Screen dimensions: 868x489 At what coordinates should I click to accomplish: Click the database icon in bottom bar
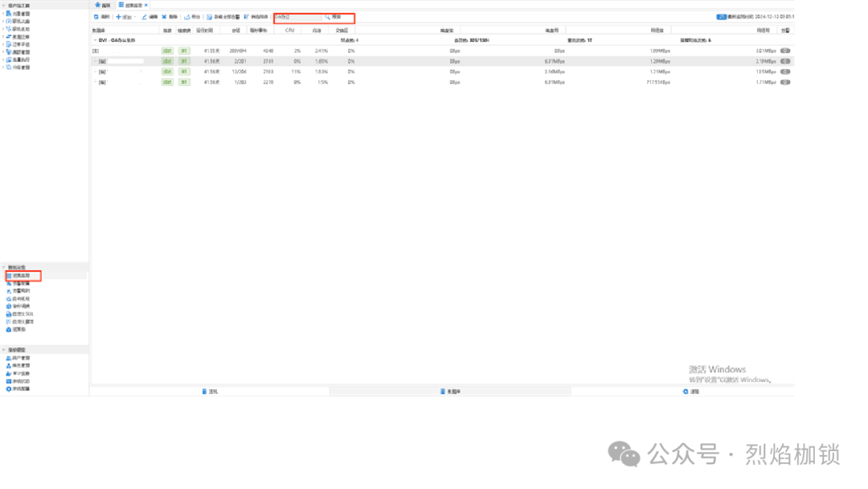pyautogui.click(x=442, y=392)
